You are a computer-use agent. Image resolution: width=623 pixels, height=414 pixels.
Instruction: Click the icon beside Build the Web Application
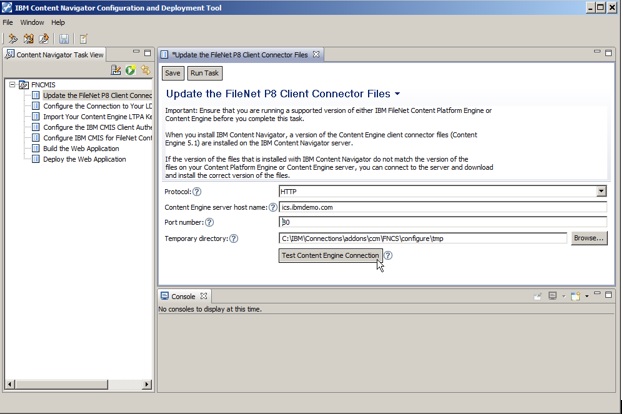[x=36, y=148]
